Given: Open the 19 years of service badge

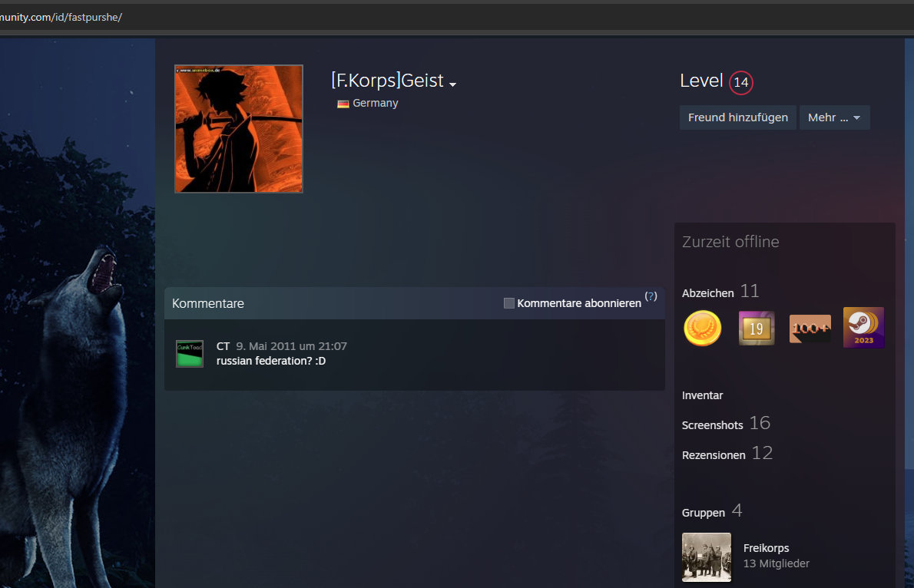Looking at the screenshot, I should point(757,329).
